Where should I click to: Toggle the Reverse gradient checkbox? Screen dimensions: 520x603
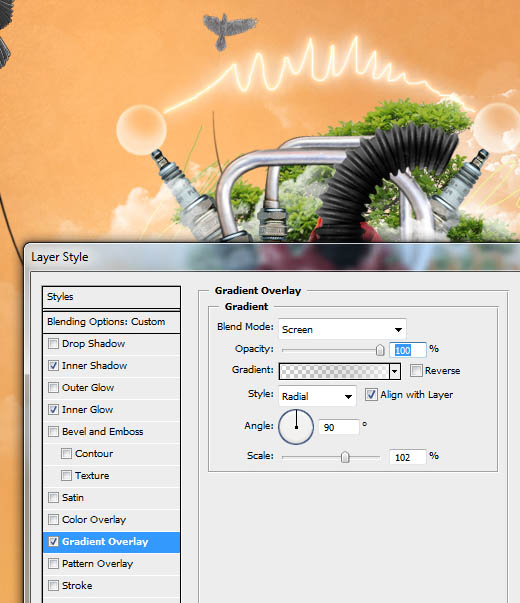[416, 371]
